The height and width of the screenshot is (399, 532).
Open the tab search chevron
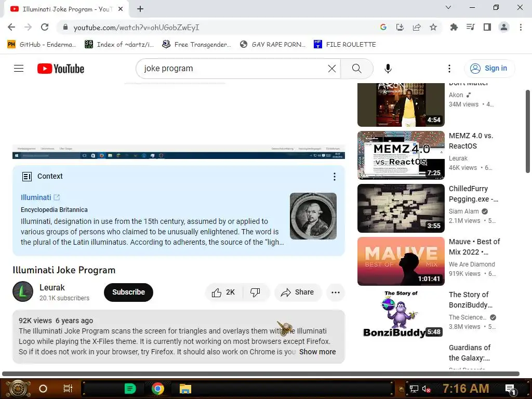click(448, 7)
